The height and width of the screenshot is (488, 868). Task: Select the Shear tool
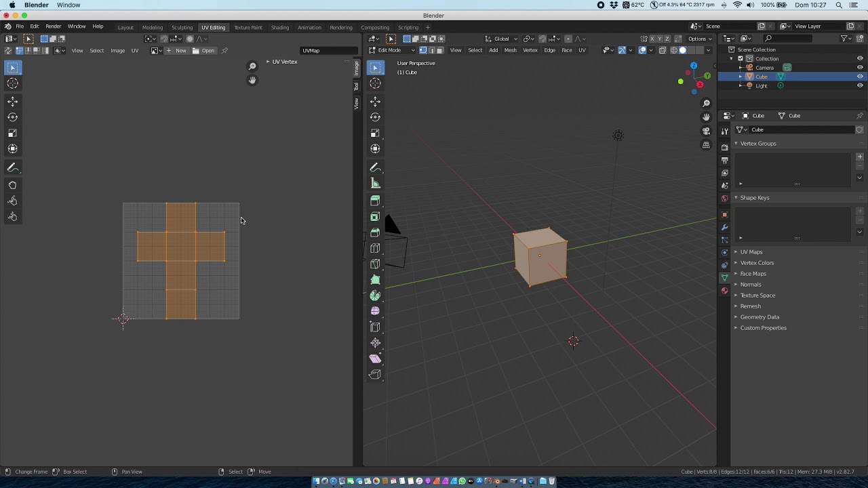[x=375, y=359]
